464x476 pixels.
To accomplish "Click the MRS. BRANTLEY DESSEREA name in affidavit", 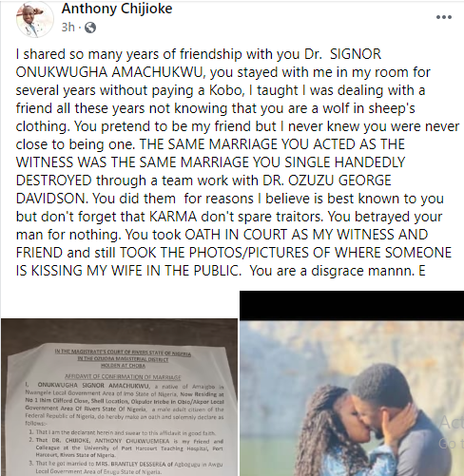I will point(130,465).
